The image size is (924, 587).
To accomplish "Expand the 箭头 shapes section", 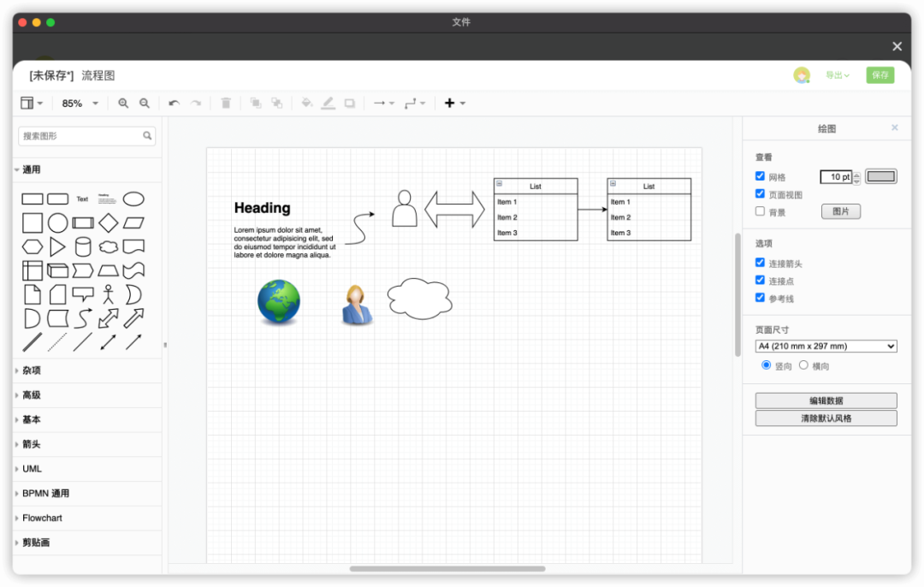I will point(87,444).
